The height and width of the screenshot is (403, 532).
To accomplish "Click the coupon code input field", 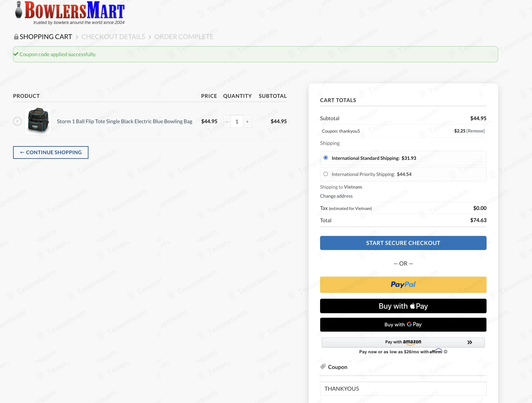I will [x=403, y=389].
